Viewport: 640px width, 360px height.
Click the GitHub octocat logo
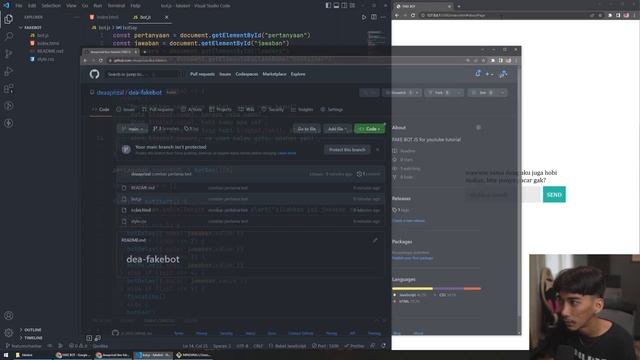tap(94, 74)
